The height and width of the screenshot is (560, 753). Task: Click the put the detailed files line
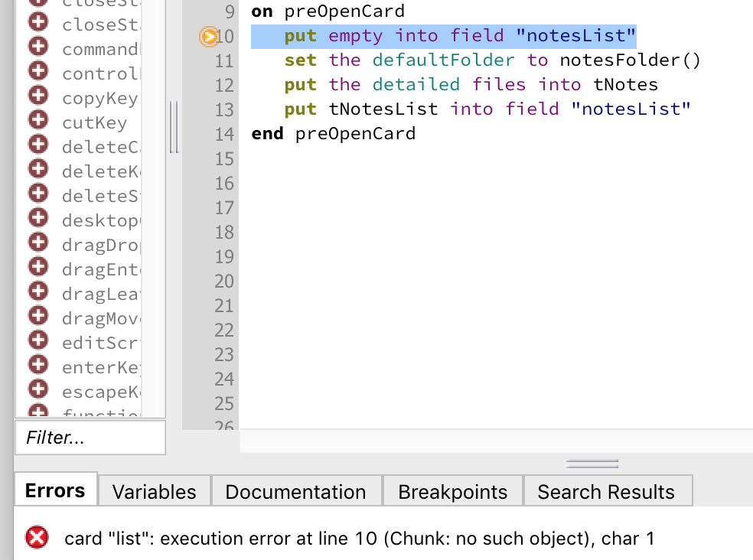(471, 85)
